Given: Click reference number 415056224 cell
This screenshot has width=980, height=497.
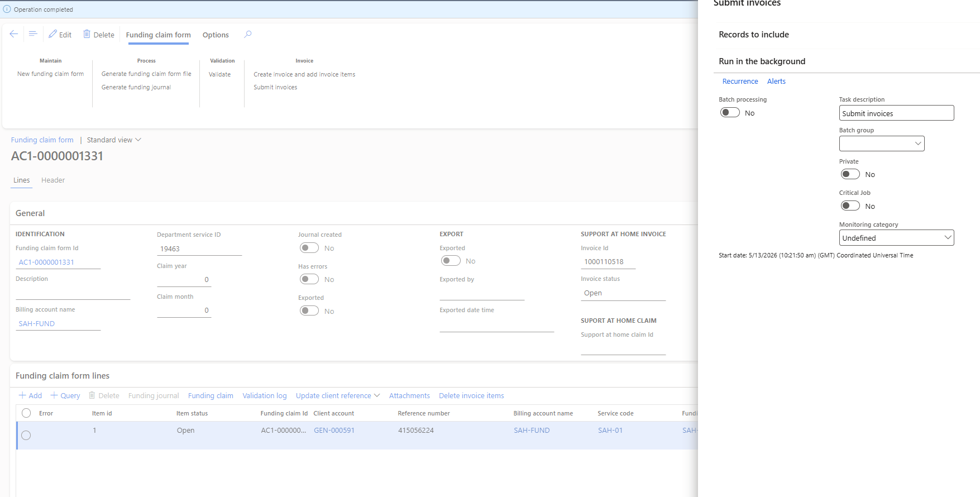Looking at the screenshot, I should [415, 430].
